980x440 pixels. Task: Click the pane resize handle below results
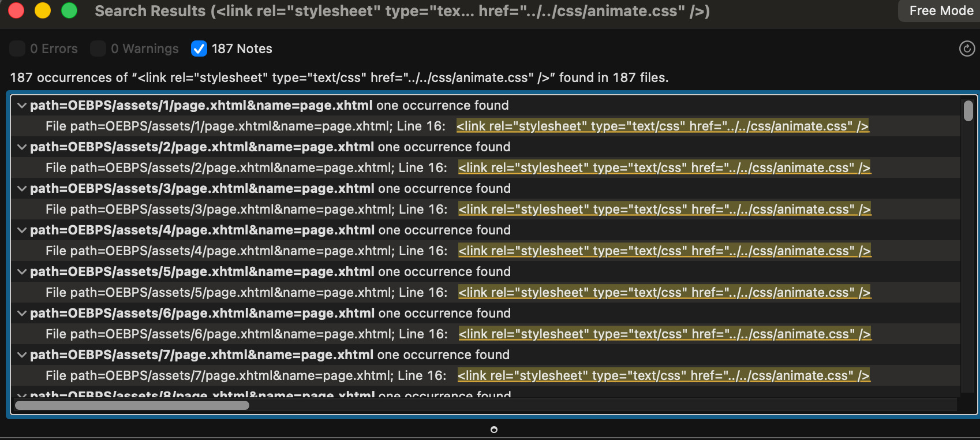click(493, 430)
